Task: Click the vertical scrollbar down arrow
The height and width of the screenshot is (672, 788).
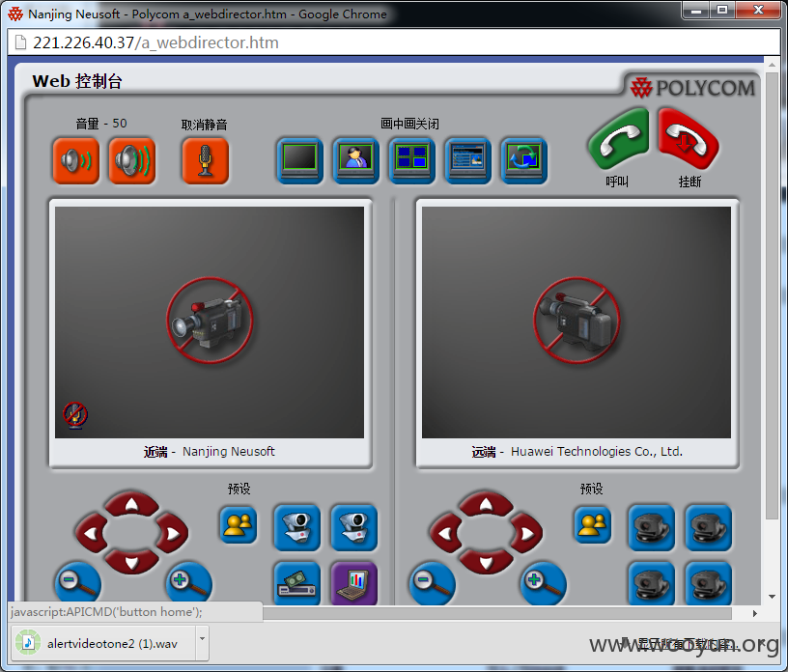Action: coord(772,597)
